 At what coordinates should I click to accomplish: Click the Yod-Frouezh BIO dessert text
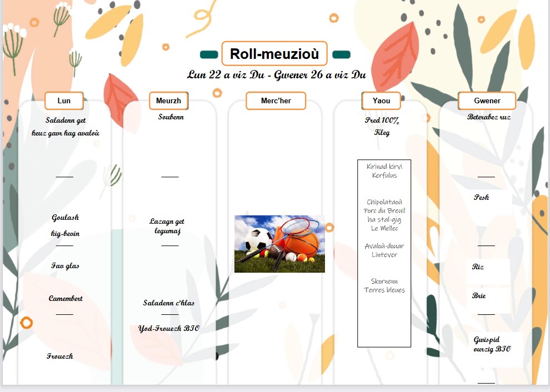168,329
